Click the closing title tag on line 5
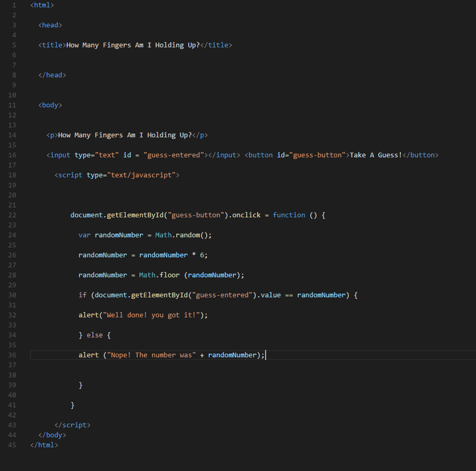476x471 pixels. (x=216, y=45)
